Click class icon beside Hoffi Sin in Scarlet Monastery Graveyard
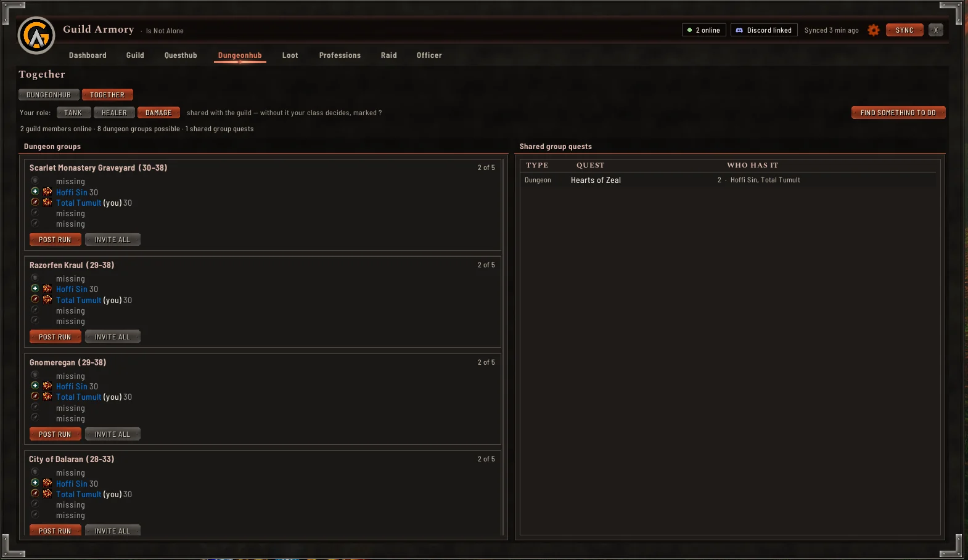Image resolution: width=968 pixels, height=560 pixels. (x=47, y=192)
